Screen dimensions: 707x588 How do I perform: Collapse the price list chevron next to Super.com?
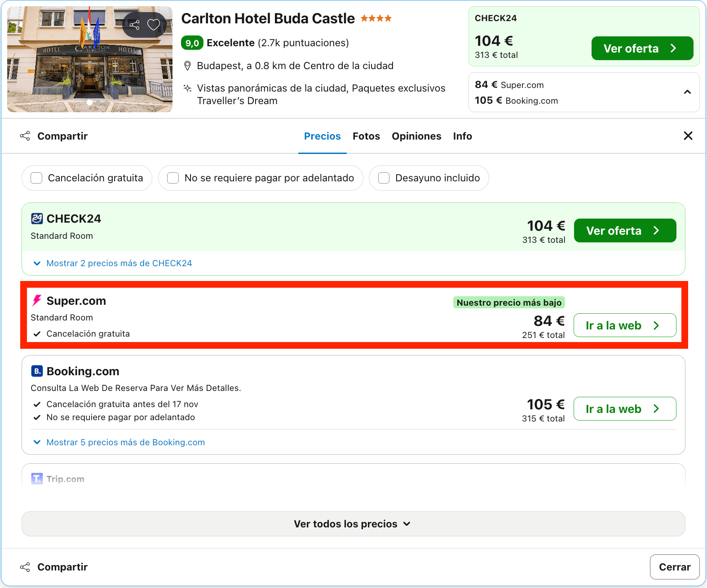point(687,92)
